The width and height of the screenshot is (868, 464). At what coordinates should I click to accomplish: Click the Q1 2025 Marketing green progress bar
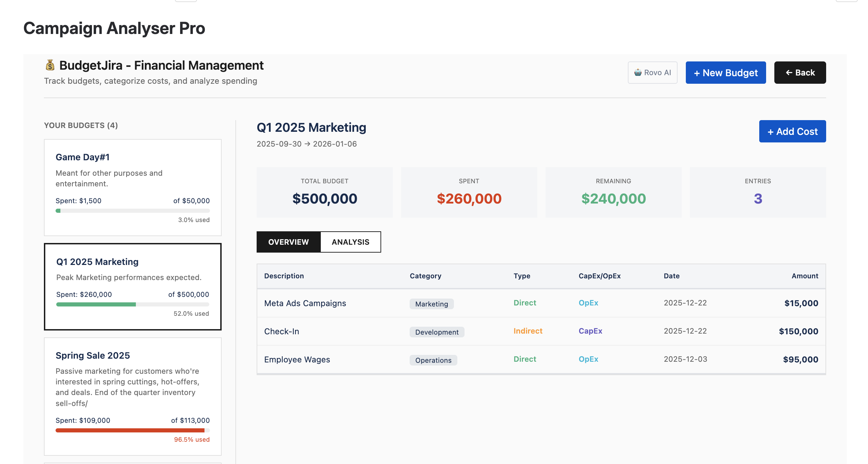pos(96,304)
